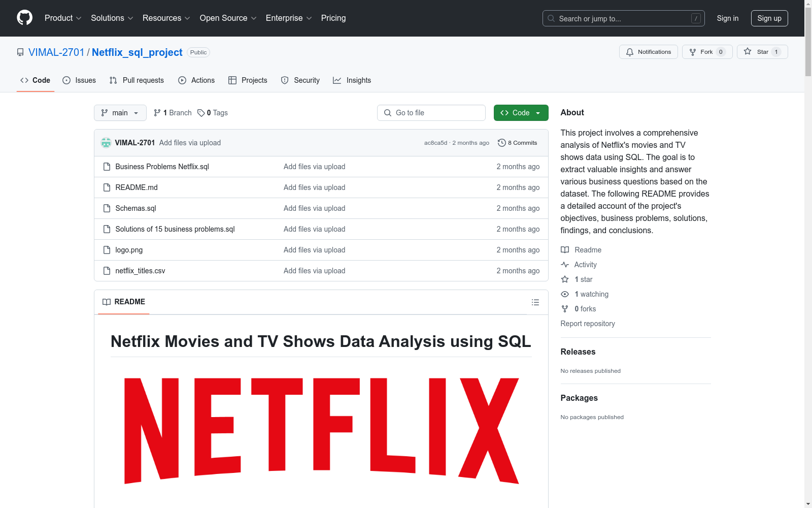Click the Sign up button

(769, 18)
